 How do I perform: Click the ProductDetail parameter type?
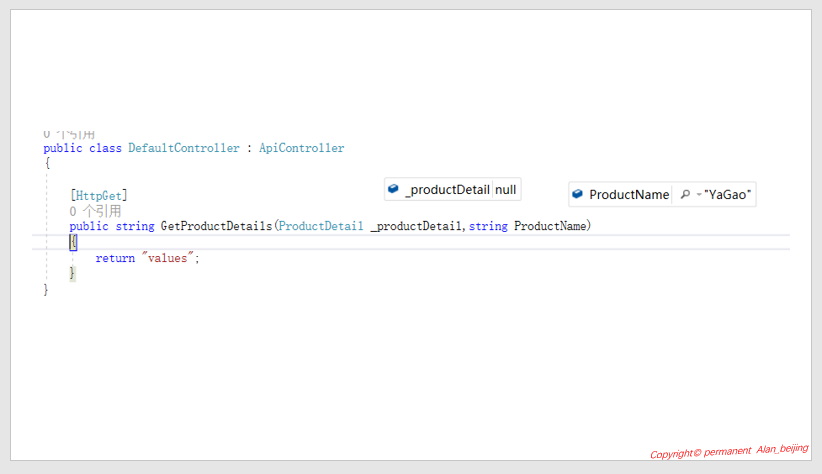(321, 226)
